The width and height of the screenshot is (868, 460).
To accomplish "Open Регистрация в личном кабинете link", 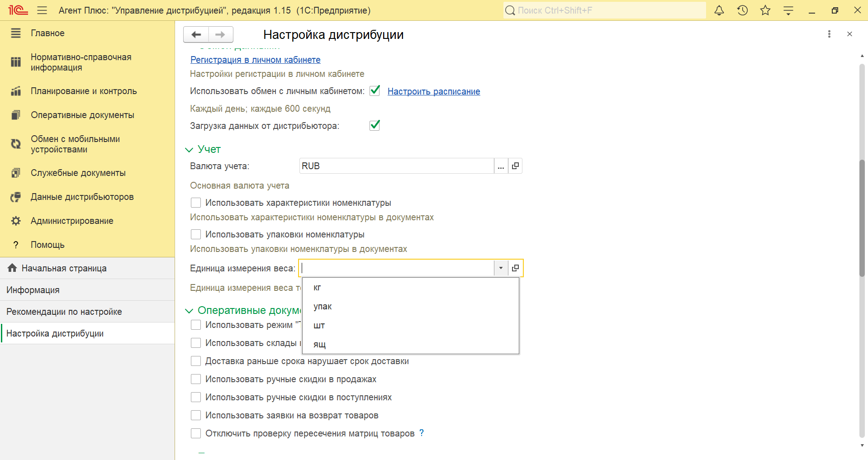I will point(256,60).
